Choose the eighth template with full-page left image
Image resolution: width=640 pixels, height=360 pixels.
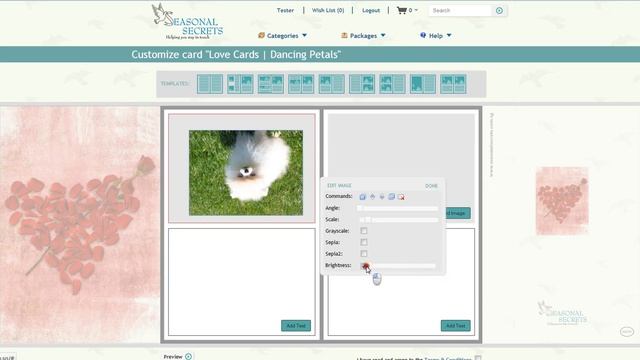(423, 84)
